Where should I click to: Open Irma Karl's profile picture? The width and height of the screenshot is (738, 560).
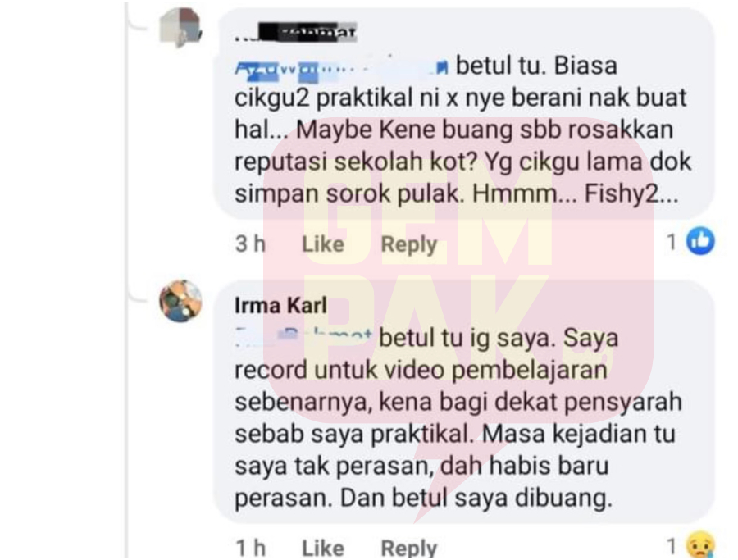(x=180, y=301)
